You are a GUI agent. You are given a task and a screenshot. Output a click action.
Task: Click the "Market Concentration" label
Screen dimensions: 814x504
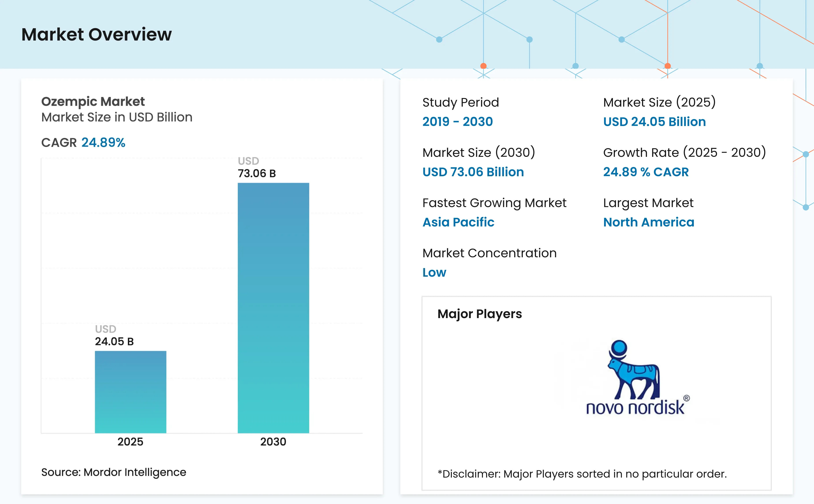(489, 253)
